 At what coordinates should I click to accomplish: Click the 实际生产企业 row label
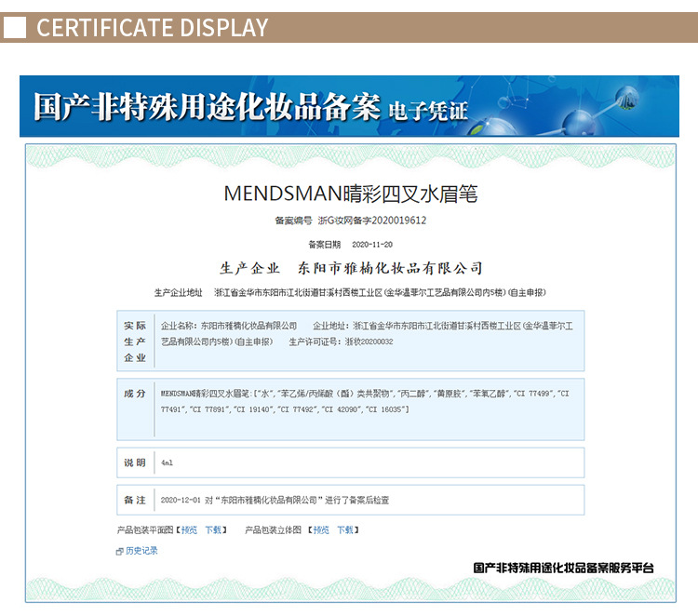135,341
